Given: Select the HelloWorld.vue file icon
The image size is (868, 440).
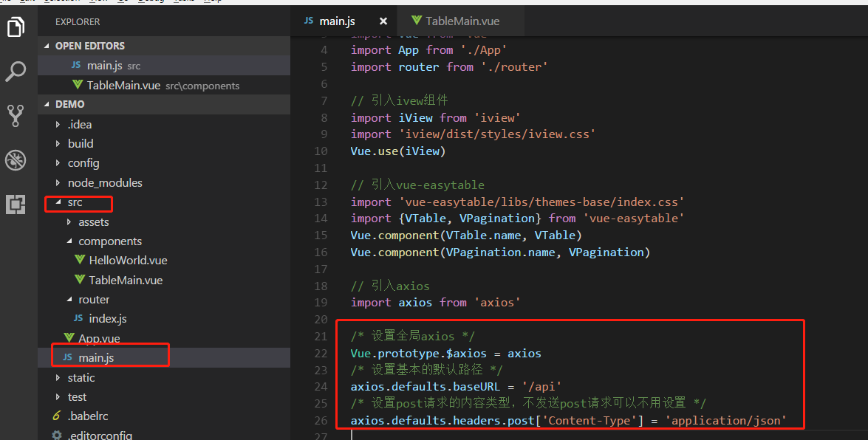Looking at the screenshot, I should [79, 260].
